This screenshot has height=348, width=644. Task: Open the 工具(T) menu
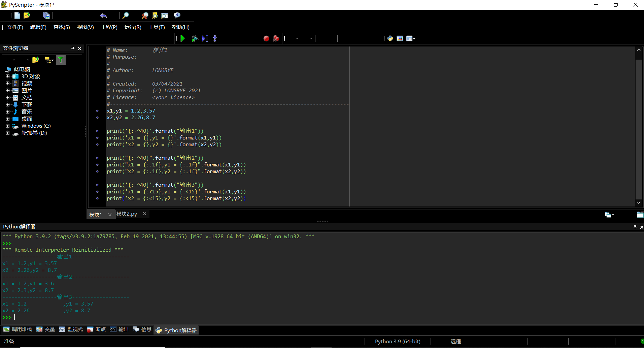coord(157,27)
